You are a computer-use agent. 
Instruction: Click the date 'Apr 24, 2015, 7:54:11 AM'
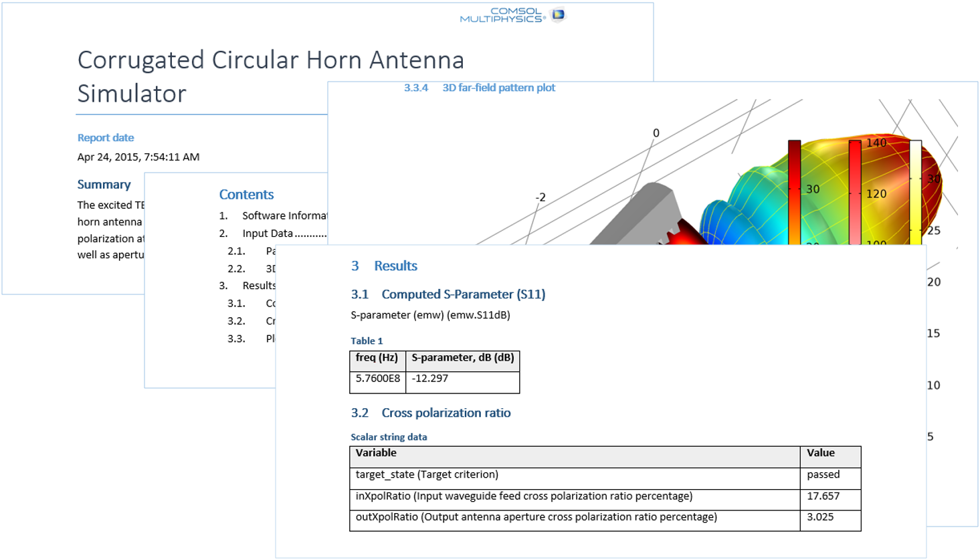[138, 157]
